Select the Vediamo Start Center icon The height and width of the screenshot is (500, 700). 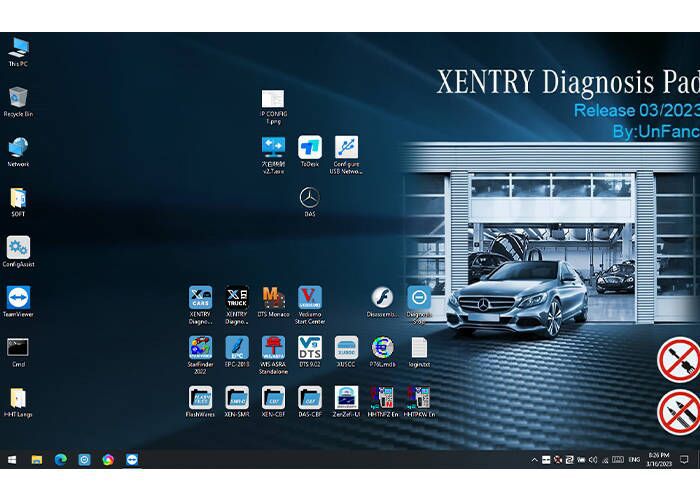pyautogui.click(x=310, y=298)
